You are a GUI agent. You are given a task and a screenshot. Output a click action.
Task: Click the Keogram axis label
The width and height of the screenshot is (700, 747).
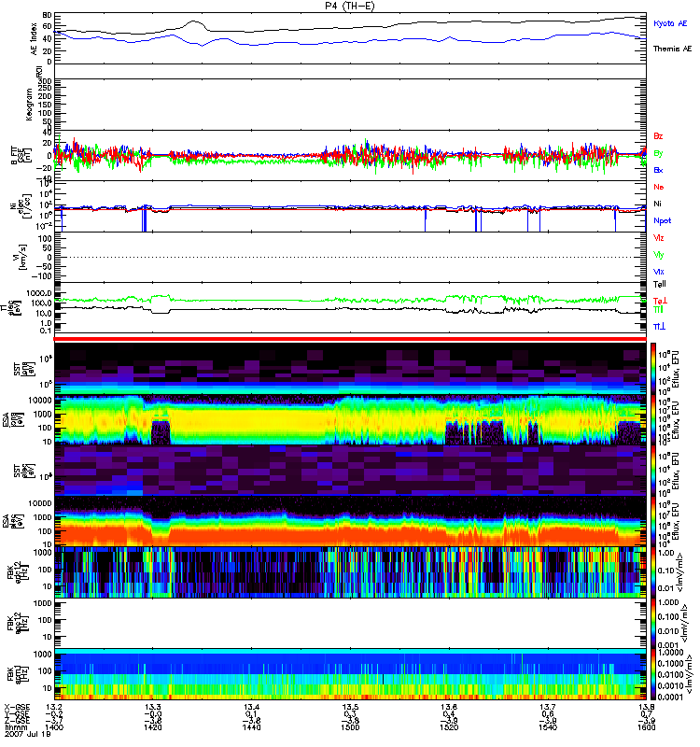point(30,105)
